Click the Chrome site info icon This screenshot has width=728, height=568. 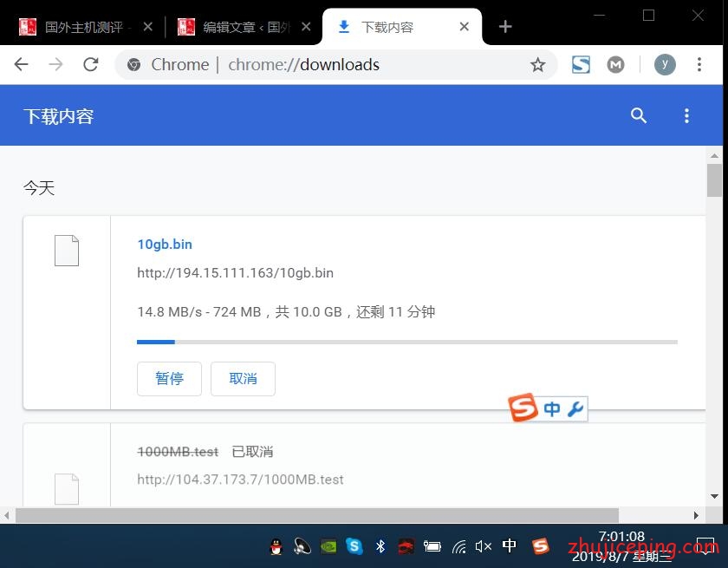[x=133, y=64]
